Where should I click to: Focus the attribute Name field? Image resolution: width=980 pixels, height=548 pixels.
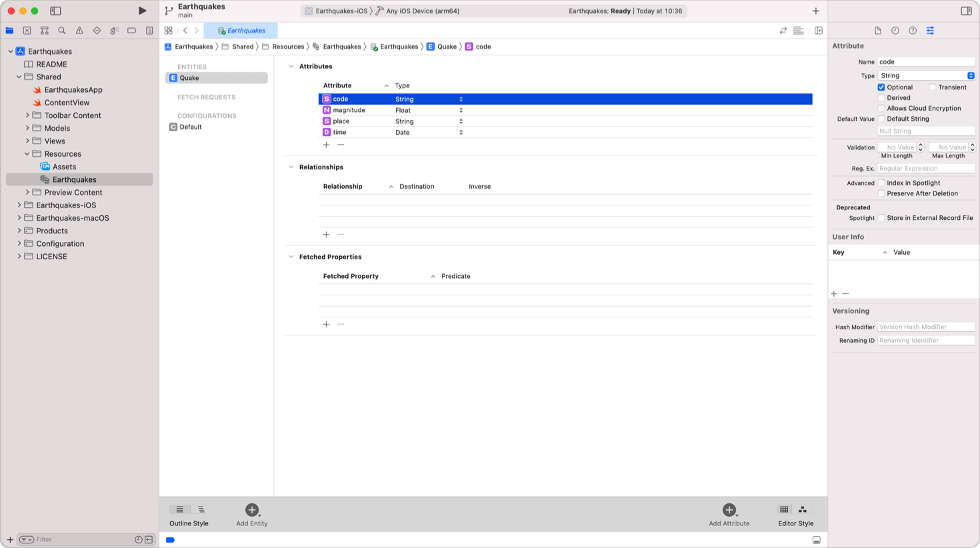(926, 62)
